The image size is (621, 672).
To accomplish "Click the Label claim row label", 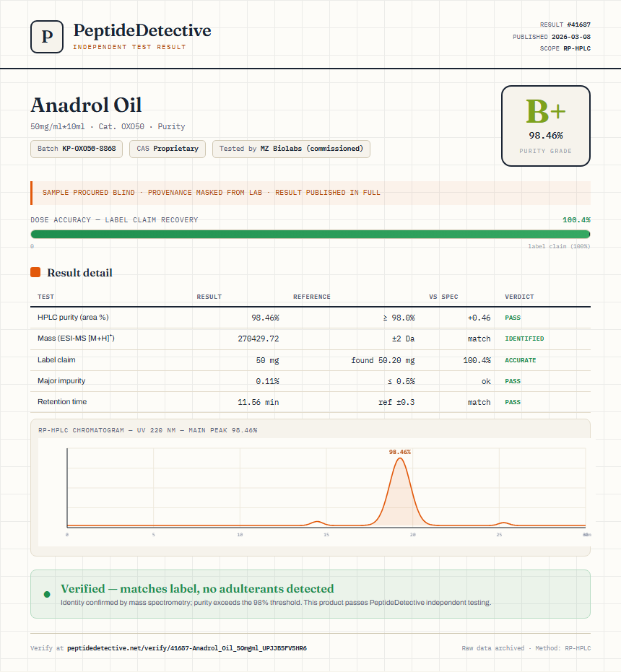I will point(56,359).
